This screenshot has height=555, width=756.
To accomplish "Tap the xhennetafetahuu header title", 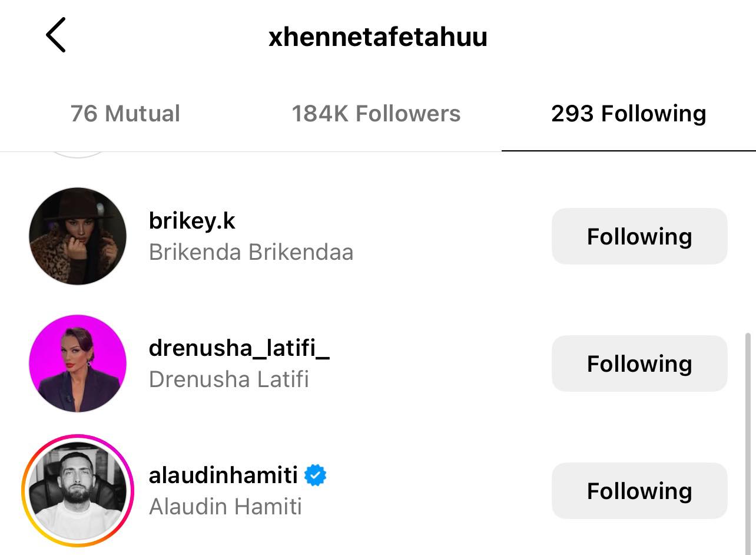I will 378,37.
